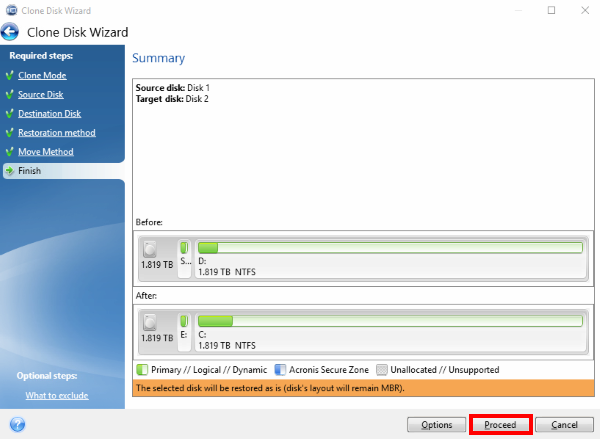Cancel the clone disk wizard
The width and height of the screenshot is (600, 439).
point(564,425)
